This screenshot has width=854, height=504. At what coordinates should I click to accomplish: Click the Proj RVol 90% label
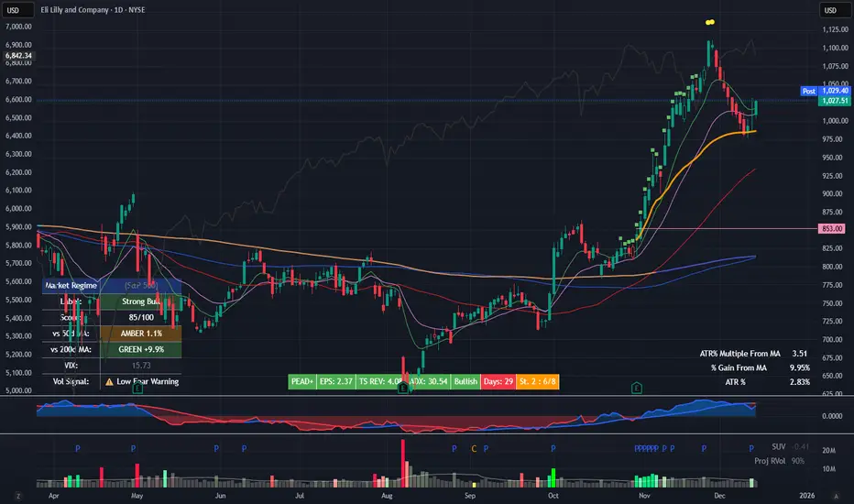pos(780,461)
